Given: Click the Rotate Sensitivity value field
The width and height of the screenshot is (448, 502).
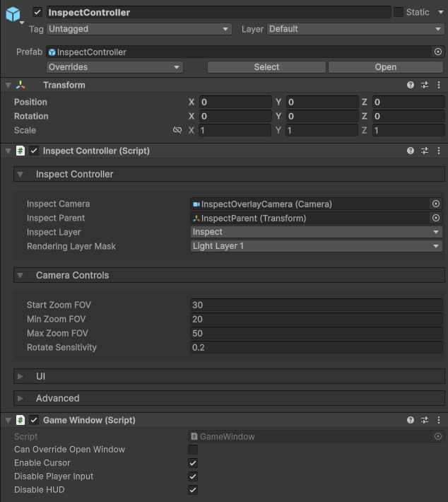Looking at the screenshot, I should pyautogui.click(x=317, y=347).
